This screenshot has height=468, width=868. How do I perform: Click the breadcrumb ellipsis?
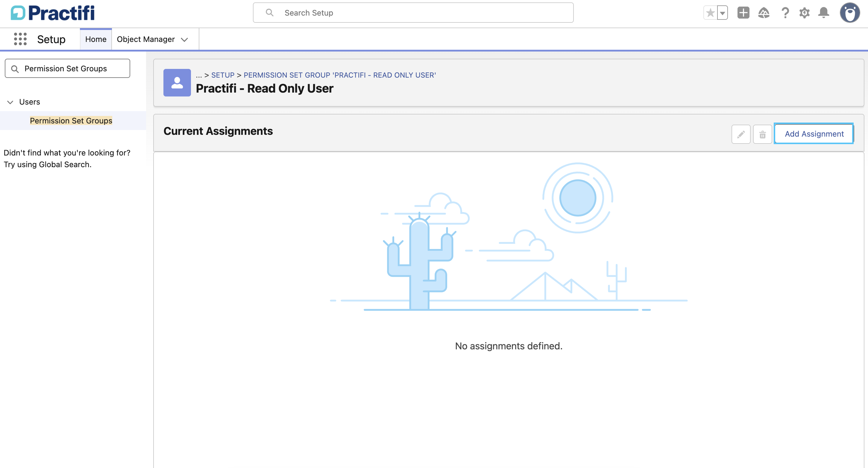point(199,75)
